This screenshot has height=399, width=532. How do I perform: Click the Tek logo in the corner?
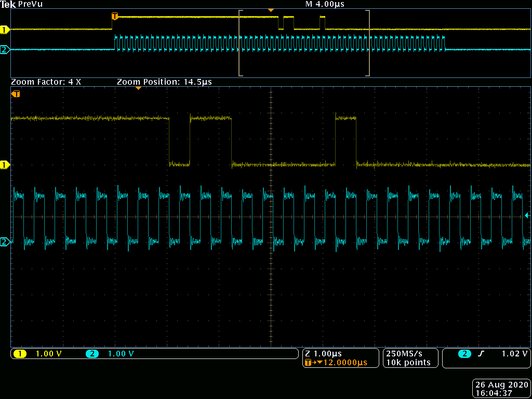click(x=8, y=4)
